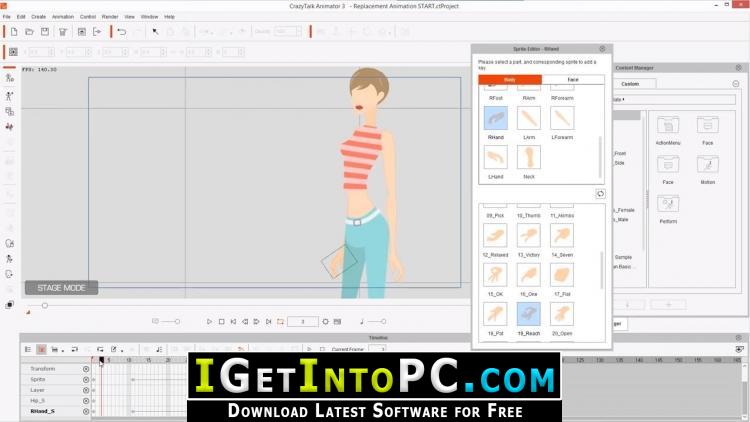Select the arrow pointer tool

click(x=155, y=32)
